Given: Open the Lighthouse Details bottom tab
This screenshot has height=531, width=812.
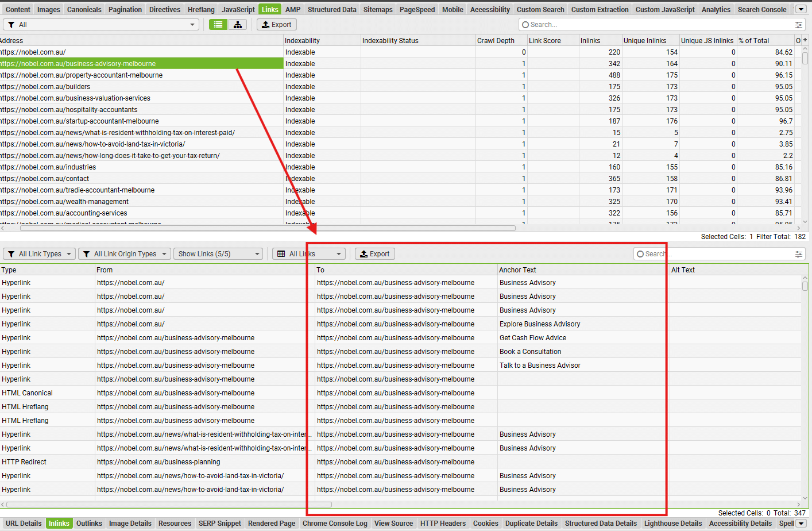Looking at the screenshot, I should (x=673, y=524).
